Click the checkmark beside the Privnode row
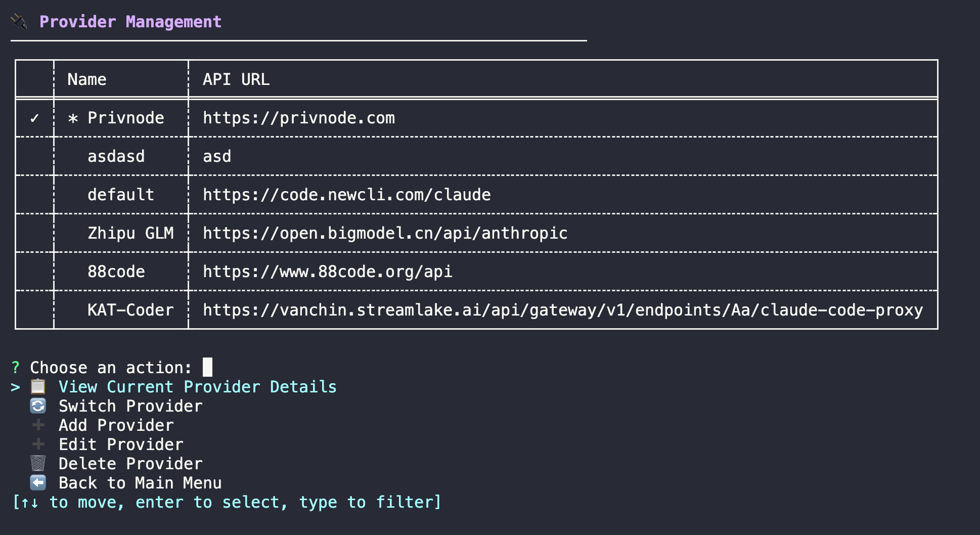This screenshot has height=535, width=980. [34, 118]
